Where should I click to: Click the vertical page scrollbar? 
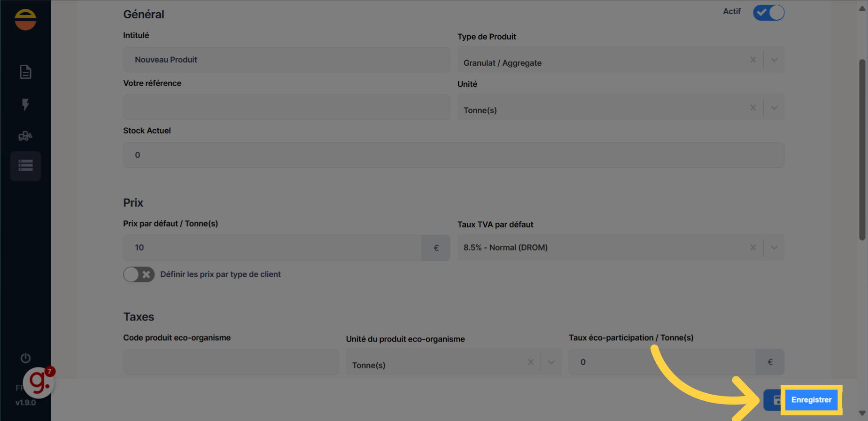click(x=862, y=150)
